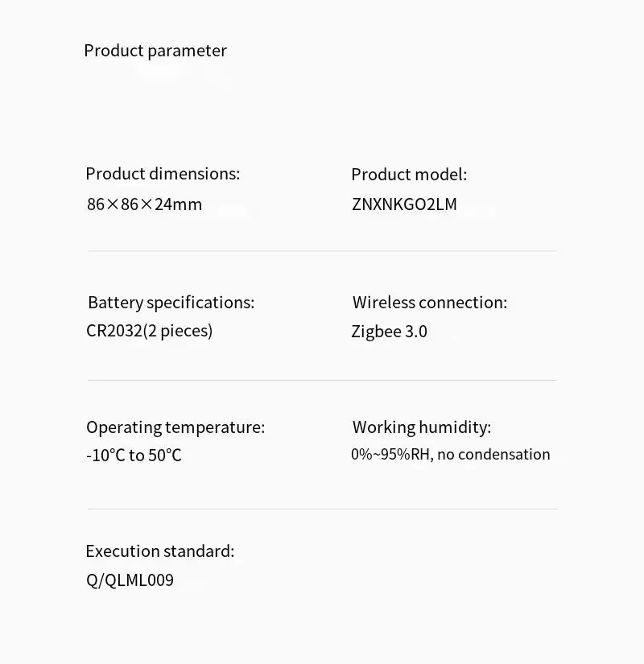Image resolution: width=644 pixels, height=664 pixels.
Task: Click the Q/QLML009 standard code
Action: coord(130,580)
